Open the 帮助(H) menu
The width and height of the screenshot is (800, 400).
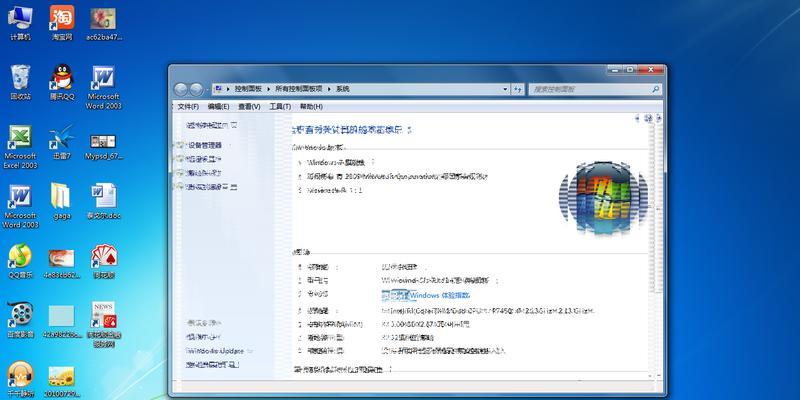click(311, 107)
